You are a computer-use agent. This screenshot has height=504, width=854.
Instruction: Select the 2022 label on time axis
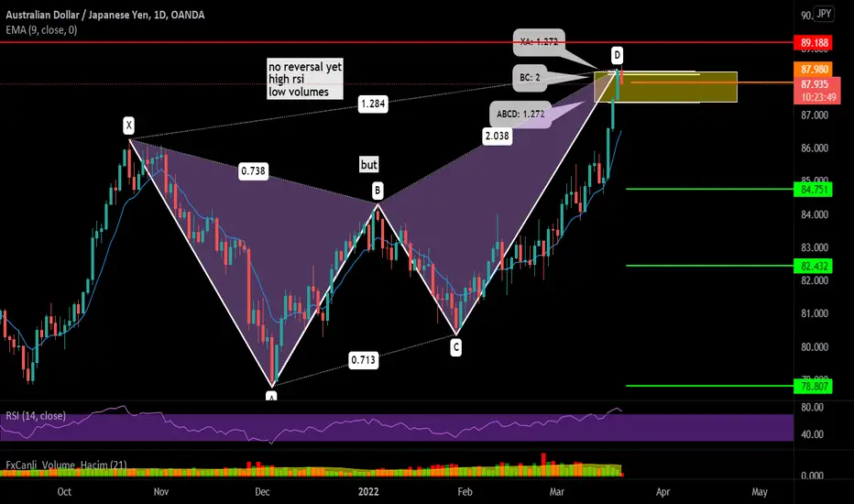point(368,491)
